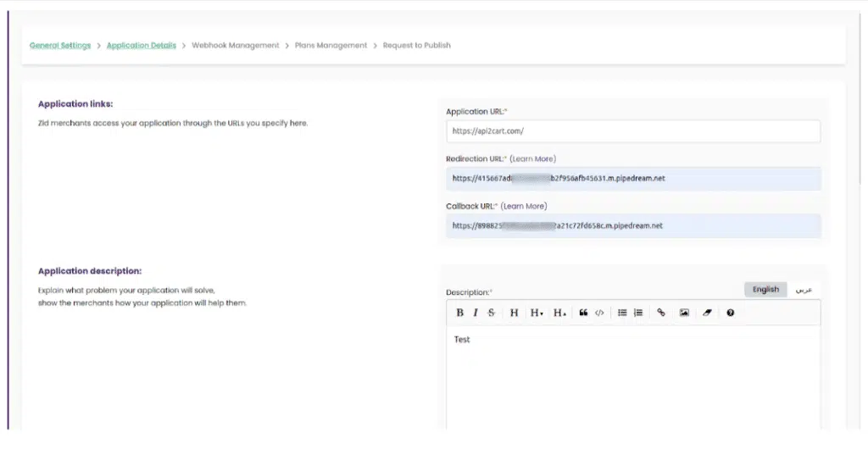Insert a code block in description
The height and width of the screenshot is (460, 868).
point(599,313)
